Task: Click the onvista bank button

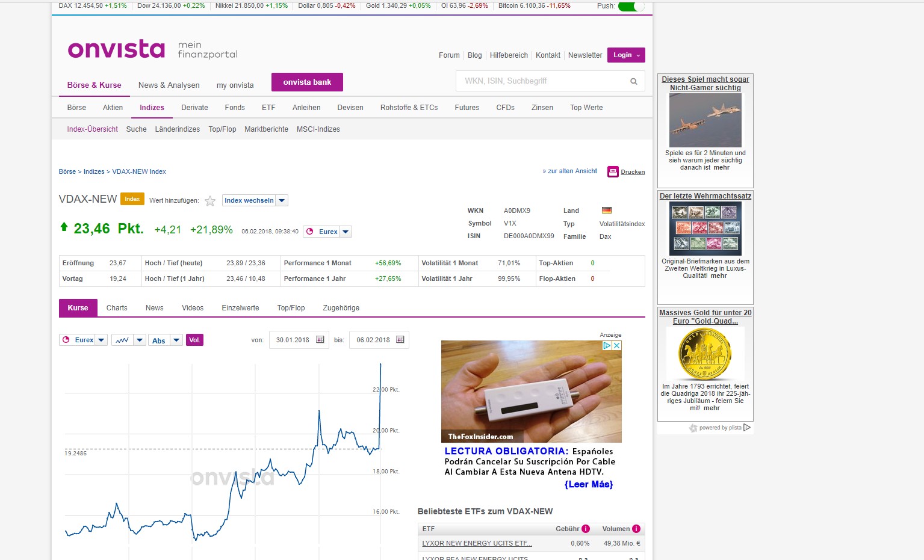Action: click(x=307, y=82)
